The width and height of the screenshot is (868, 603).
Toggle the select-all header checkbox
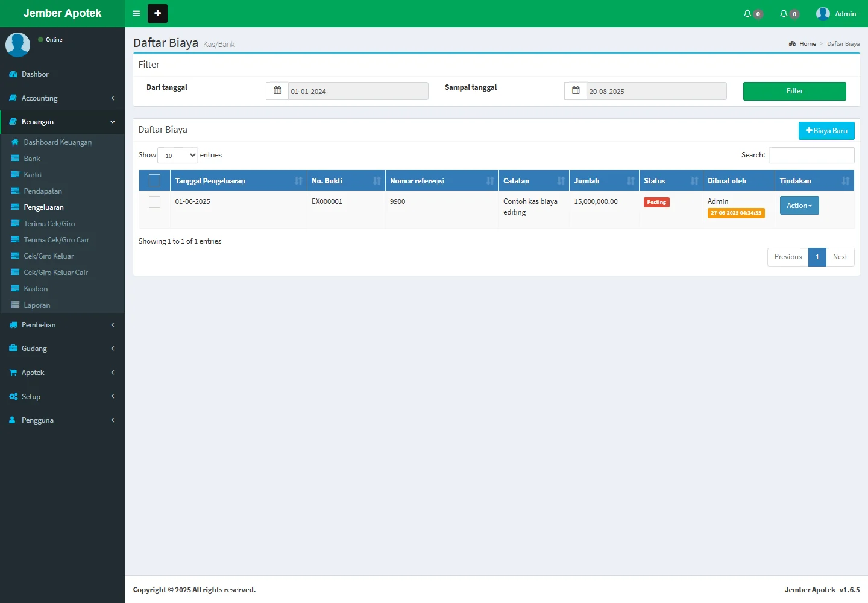[154, 180]
